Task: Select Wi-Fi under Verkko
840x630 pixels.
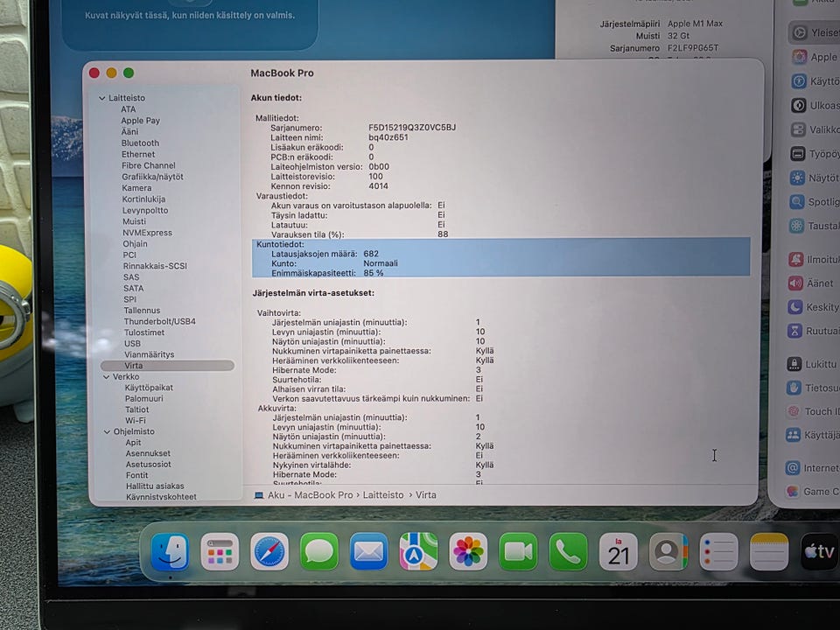Action: (136, 421)
